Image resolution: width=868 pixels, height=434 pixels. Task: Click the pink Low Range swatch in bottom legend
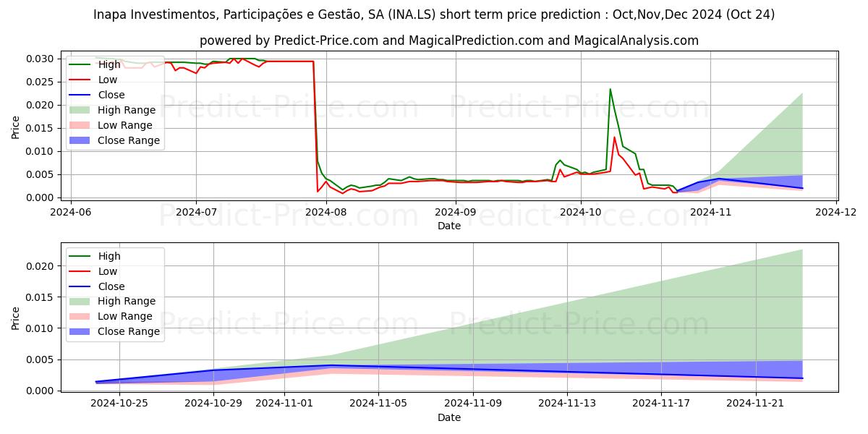pyautogui.click(x=81, y=316)
